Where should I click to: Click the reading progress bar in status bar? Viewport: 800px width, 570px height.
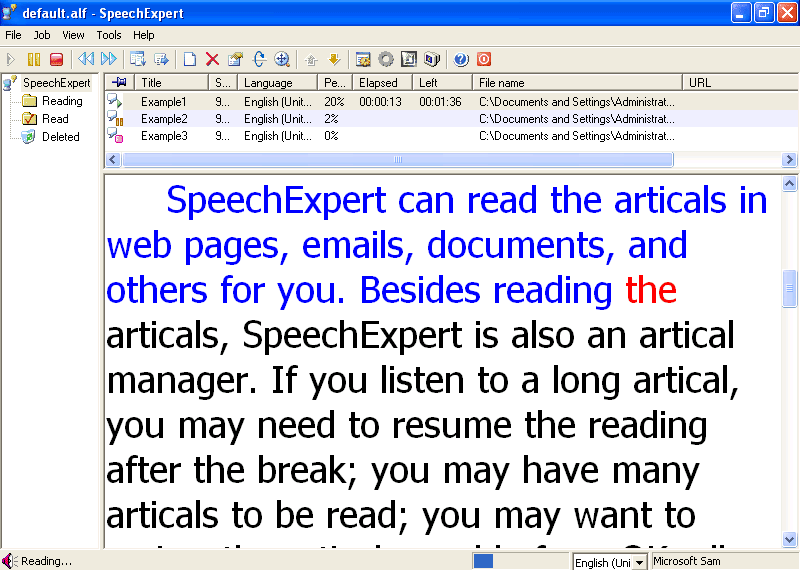tap(520, 561)
